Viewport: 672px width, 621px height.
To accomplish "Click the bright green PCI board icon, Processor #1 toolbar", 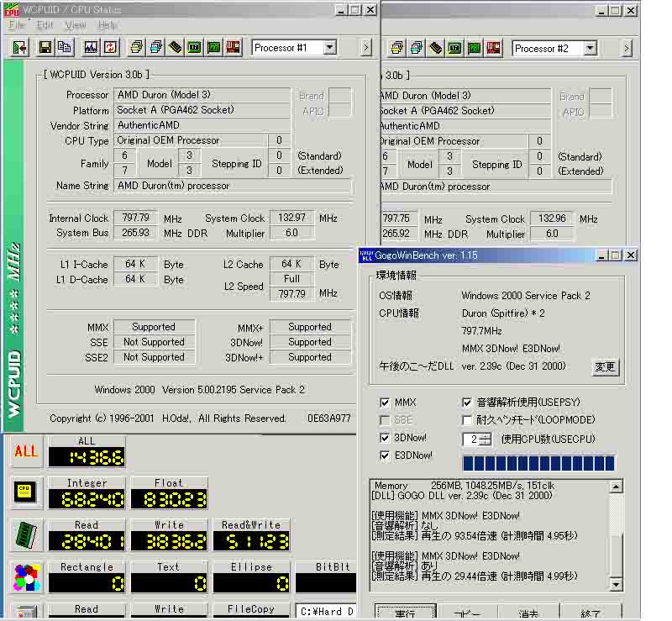I will pyautogui.click(x=214, y=47).
